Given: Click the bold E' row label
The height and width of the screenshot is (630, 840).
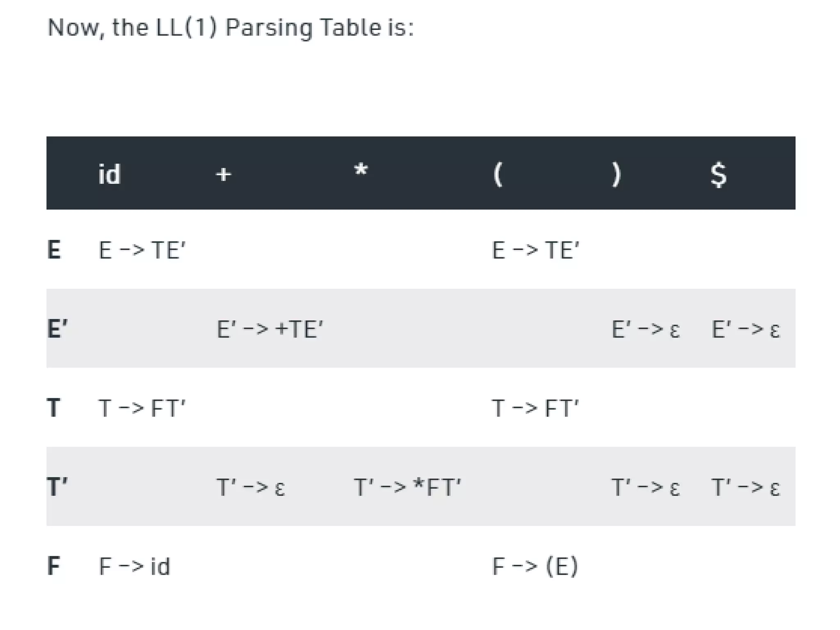Looking at the screenshot, I should [x=57, y=329].
